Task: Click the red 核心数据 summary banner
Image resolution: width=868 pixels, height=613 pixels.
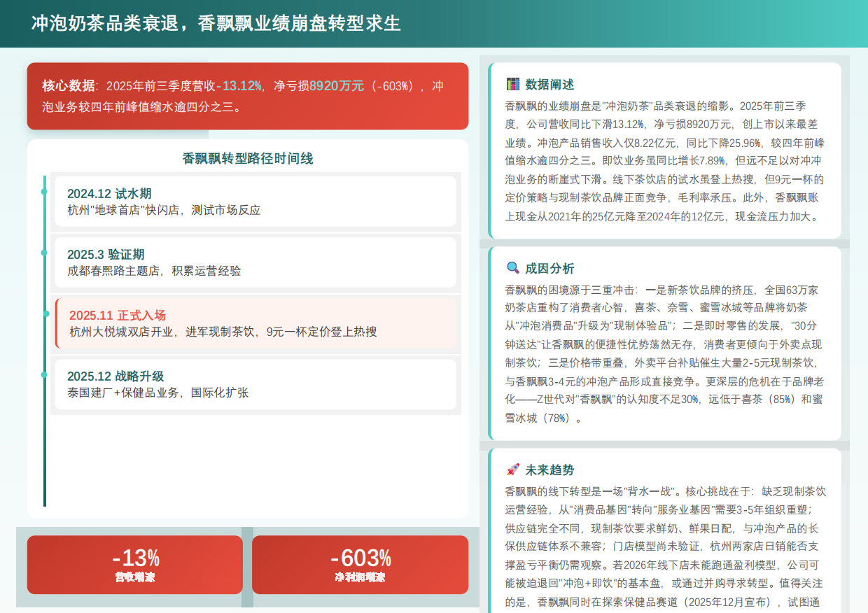Action: pyautogui.click(x=248, y=96)
